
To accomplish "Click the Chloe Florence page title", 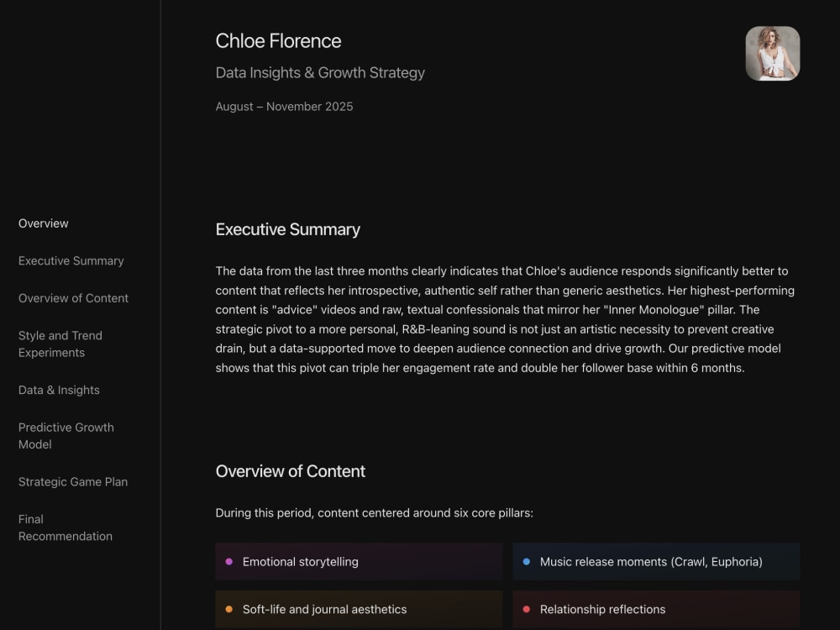I will [x=278, y=40].
